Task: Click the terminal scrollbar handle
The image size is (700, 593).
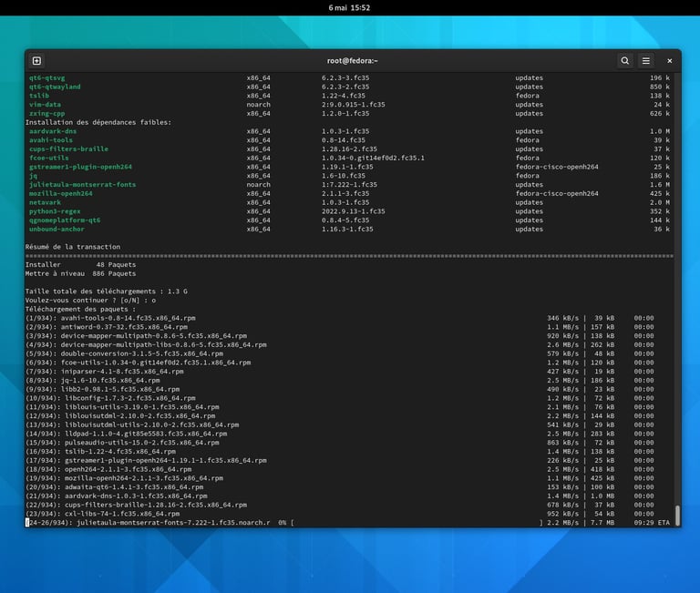Action: click(678, 516)
